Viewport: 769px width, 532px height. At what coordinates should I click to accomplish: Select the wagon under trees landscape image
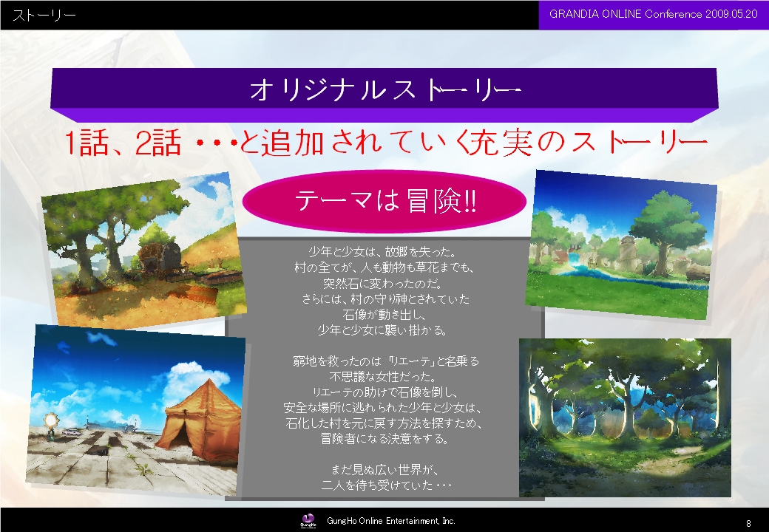(x=143, y=250)
